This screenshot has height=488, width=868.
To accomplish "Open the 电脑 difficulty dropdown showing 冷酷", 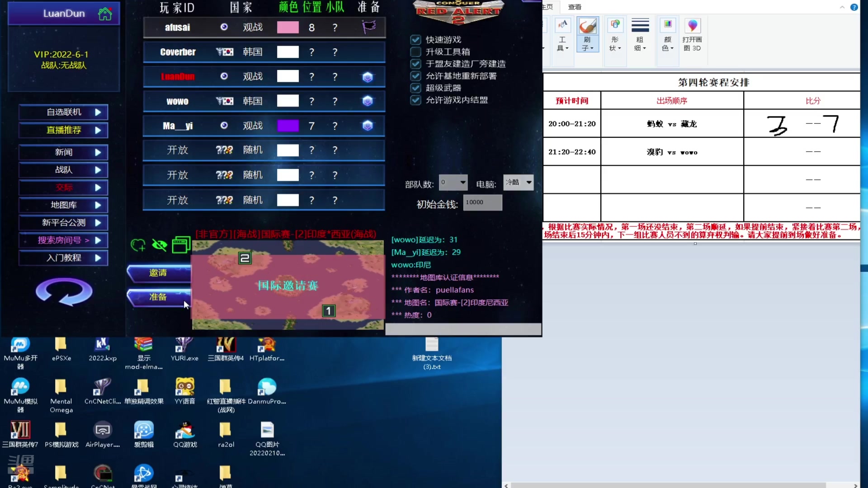I will pyautogui.click(x=519, y=183).
